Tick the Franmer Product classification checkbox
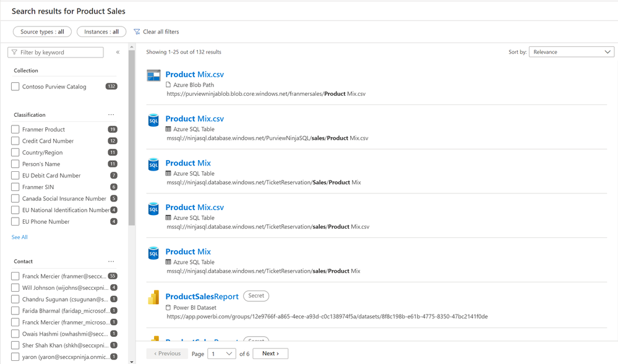Screen dimensions: 618x364 (15, 129)
